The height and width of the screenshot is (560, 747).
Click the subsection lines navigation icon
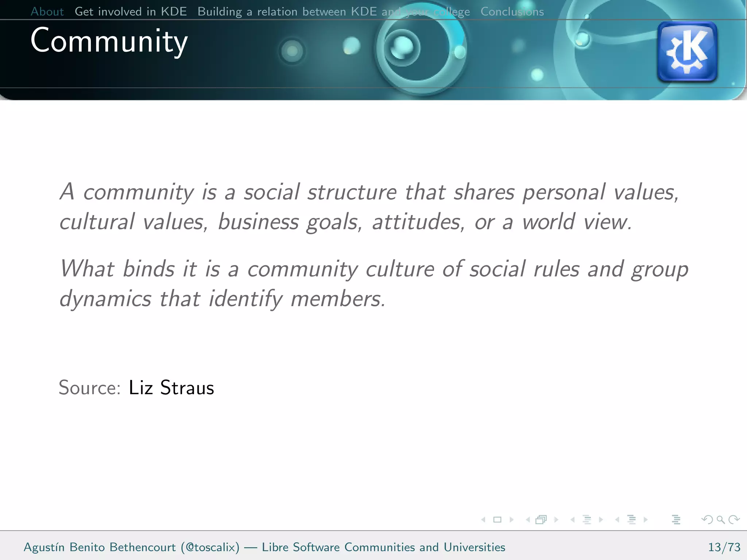(x=587, y=520)
